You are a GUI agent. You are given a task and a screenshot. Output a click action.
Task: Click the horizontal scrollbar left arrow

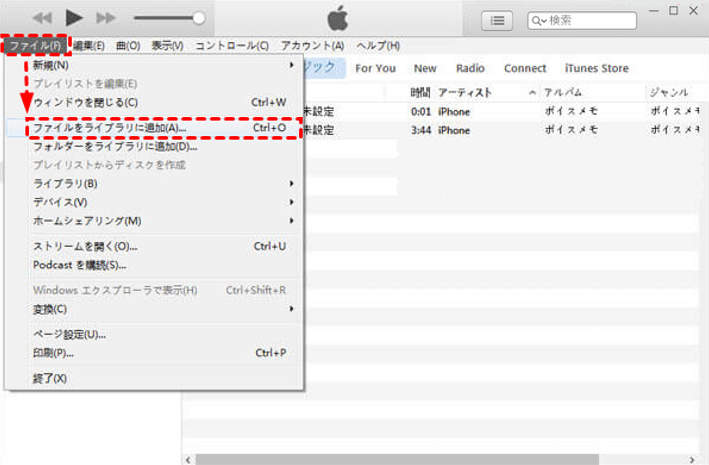(188, 460)
